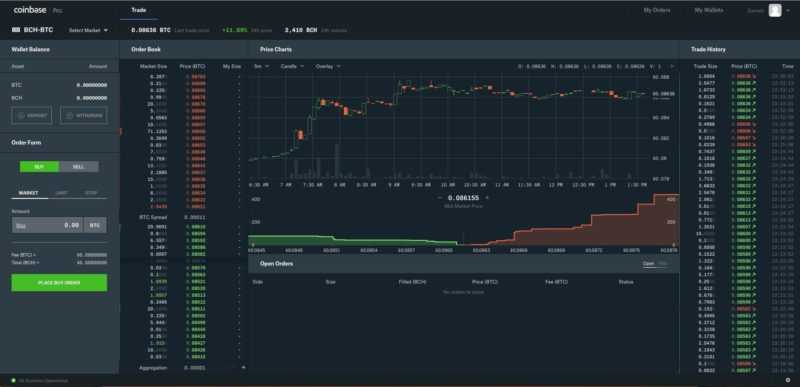This screenshot has height=387, width=800.
Task: Click the green system status indicator
Action: (13, 380)
